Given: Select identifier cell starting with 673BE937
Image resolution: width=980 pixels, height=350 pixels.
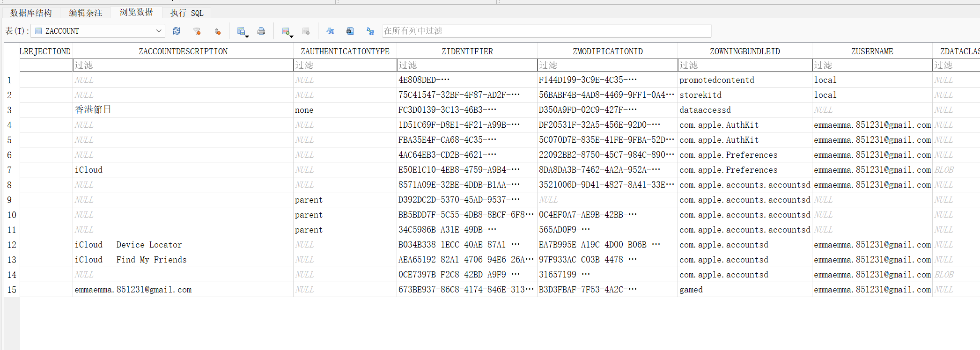Looking at the screenshot, I should point(467,290).
